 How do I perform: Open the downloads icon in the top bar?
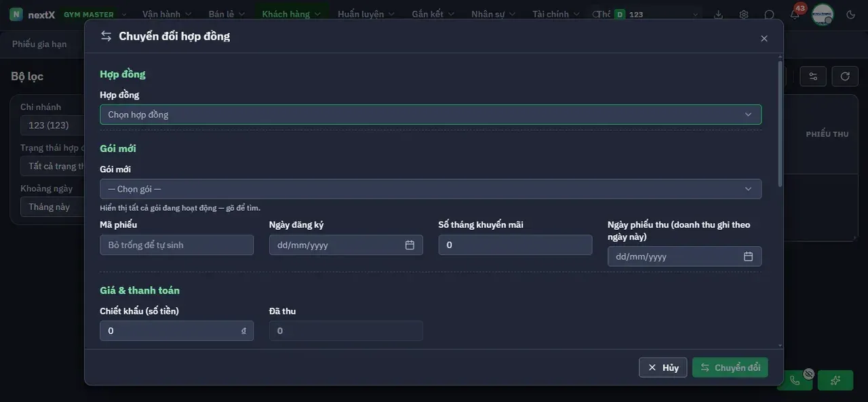(719, 14)
